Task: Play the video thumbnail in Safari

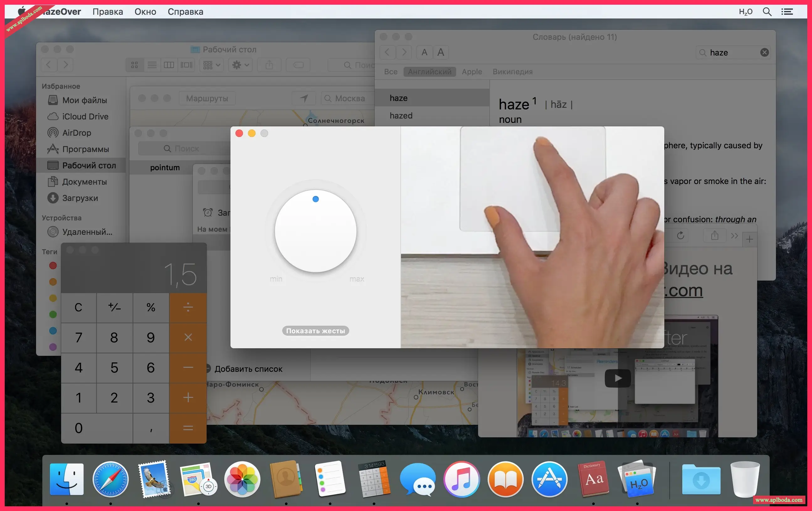Action: (617, 378)
